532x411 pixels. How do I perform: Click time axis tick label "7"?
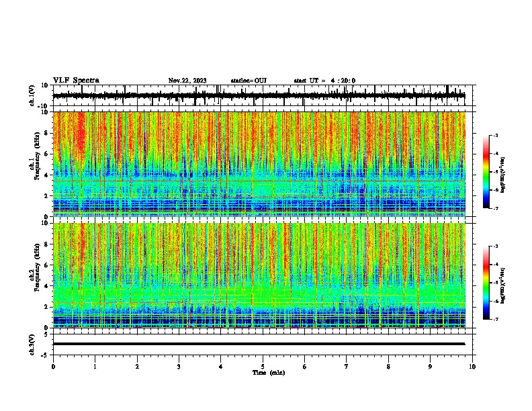pyautogui.click(x=347, y=367)
